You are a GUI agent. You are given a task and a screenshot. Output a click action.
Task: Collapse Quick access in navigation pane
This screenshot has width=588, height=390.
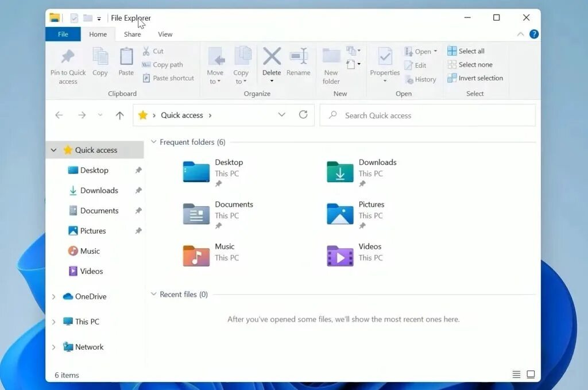(x=53, y=150)
